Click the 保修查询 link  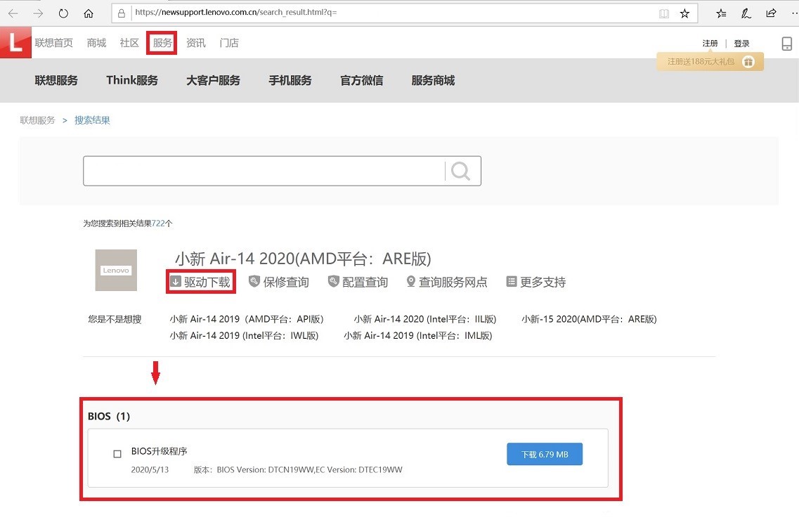pyautogui.click(x=286, y=282)
